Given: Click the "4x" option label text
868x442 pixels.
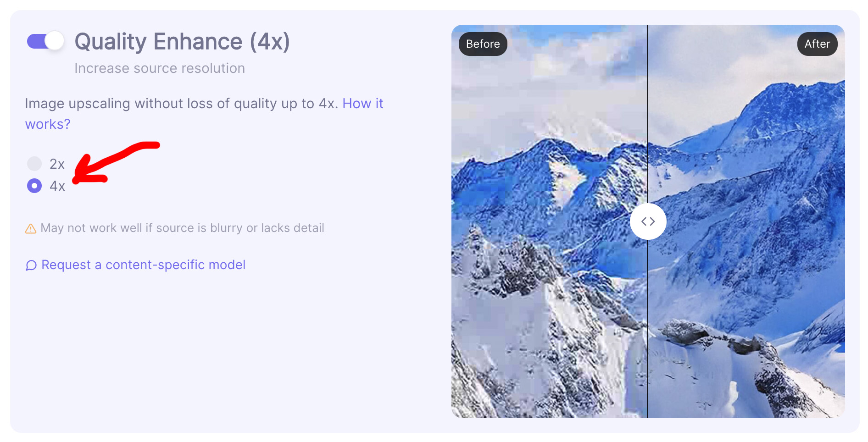Looking at the screenshot, I should [57, 186].
